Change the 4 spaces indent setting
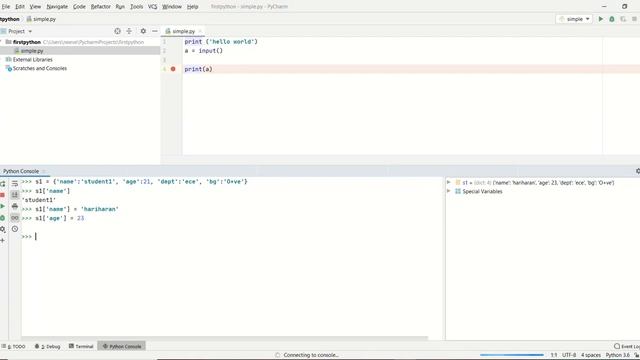 tap(591, 355)
